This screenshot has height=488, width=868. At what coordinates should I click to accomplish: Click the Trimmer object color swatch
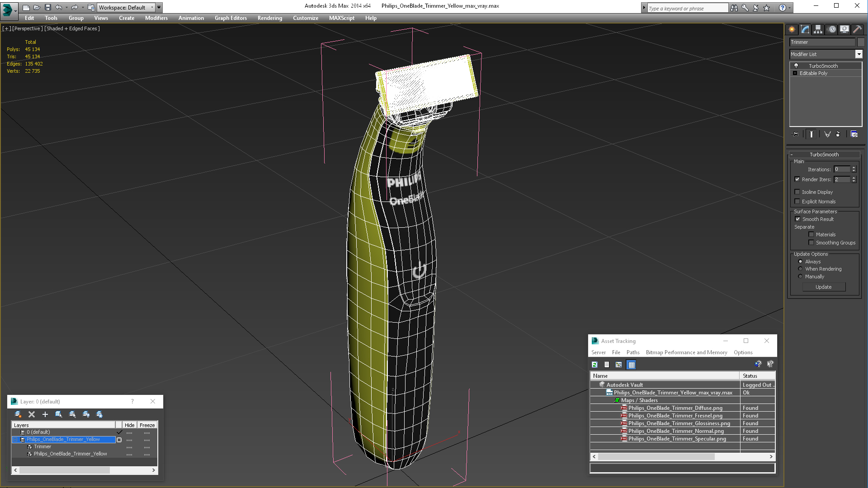(861, 42)
